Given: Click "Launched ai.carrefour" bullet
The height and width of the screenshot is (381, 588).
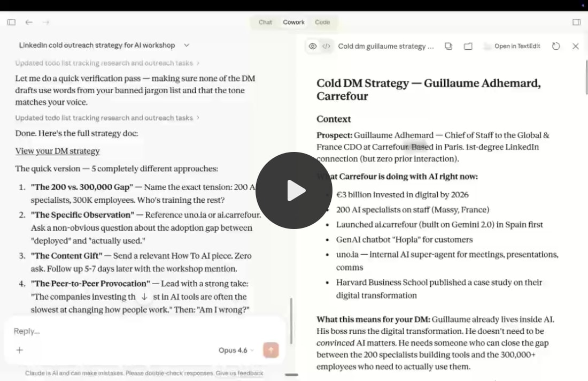Looking at the screenshot, I should [439, 224].
